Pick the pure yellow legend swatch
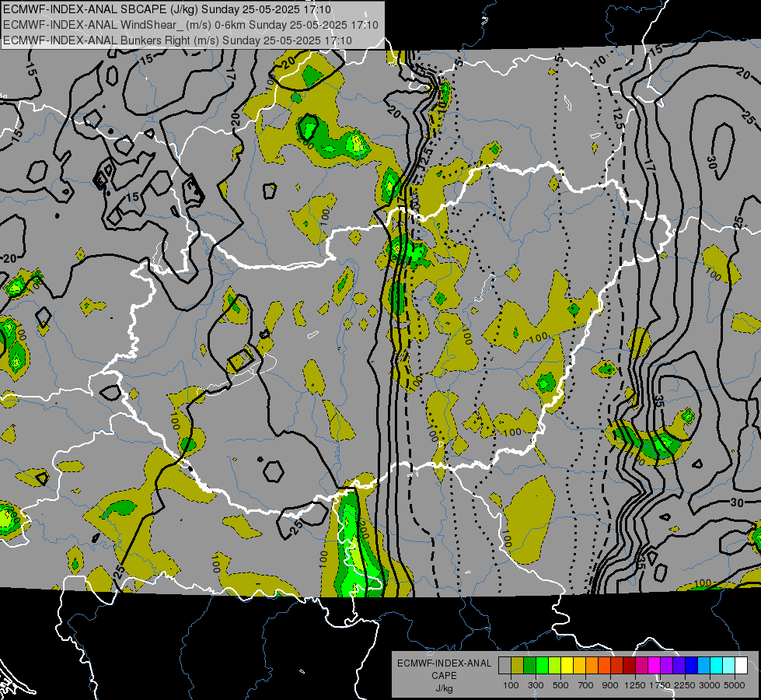This screenshot has width=761, height=700. (567, 665)
